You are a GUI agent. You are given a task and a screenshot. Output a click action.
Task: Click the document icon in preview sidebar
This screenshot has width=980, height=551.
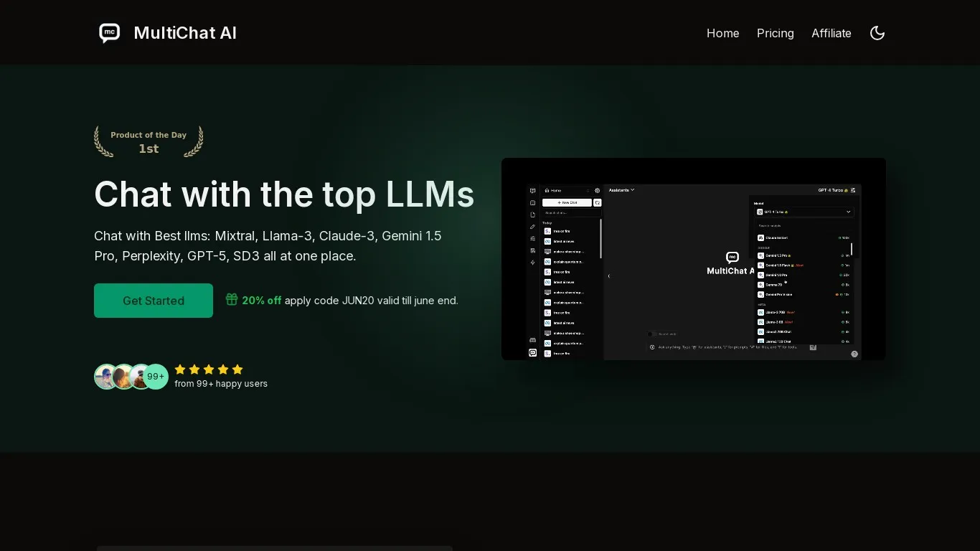point(532,215)
